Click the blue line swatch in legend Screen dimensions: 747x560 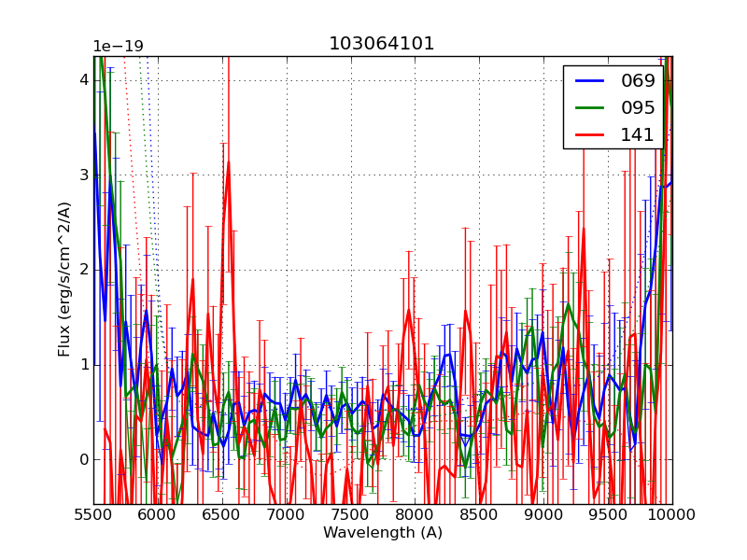pos(590,81)
